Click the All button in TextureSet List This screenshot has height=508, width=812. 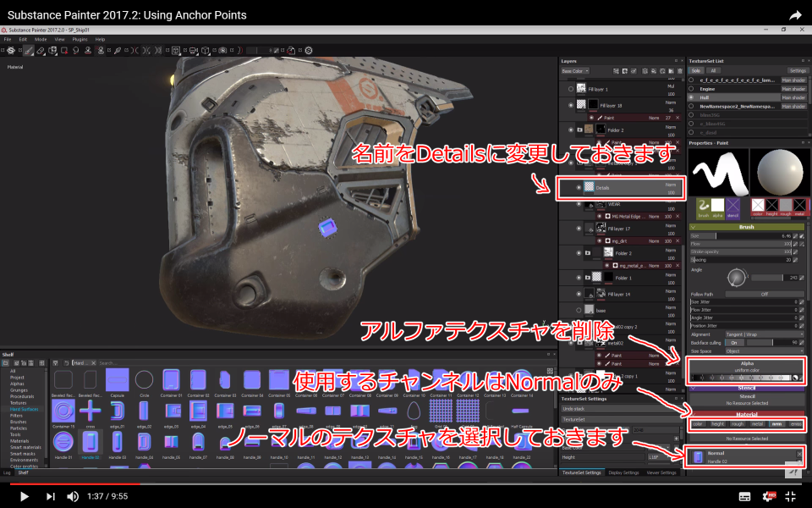pos(713,70)
